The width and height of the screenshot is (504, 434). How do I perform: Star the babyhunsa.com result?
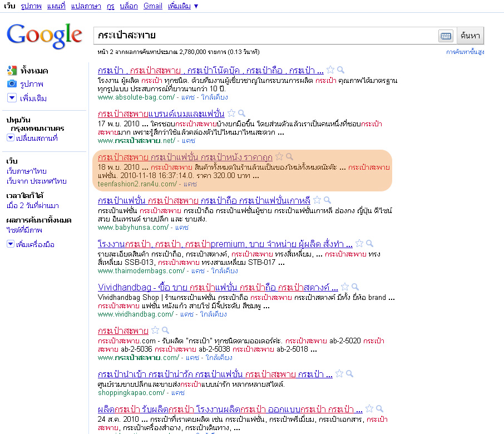point(317,200)
